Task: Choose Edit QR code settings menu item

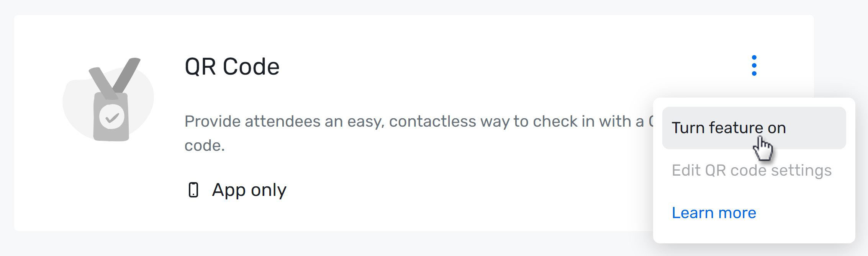Action: pyautogui.click(x=751, y=170)
